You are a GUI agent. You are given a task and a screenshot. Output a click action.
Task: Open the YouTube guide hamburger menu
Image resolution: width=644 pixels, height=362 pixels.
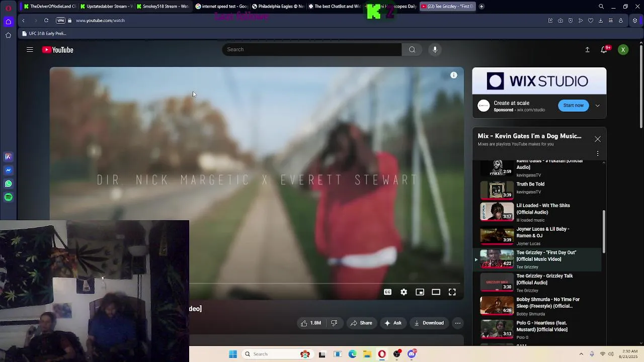tap(30, 50)
